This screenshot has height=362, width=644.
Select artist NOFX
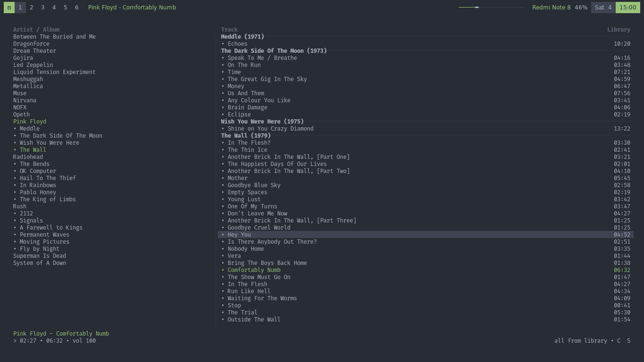tap(20, 107)
